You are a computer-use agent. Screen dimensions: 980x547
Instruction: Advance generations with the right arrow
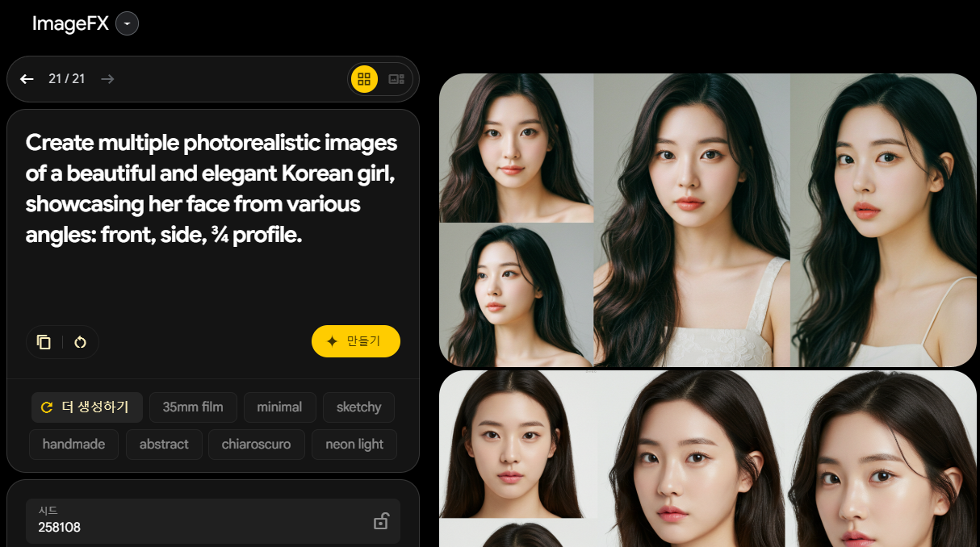(x=107, y=79)
